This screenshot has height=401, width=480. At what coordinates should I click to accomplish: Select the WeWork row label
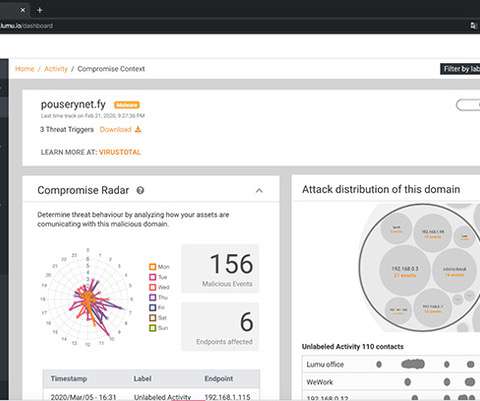tap(320, 382)
